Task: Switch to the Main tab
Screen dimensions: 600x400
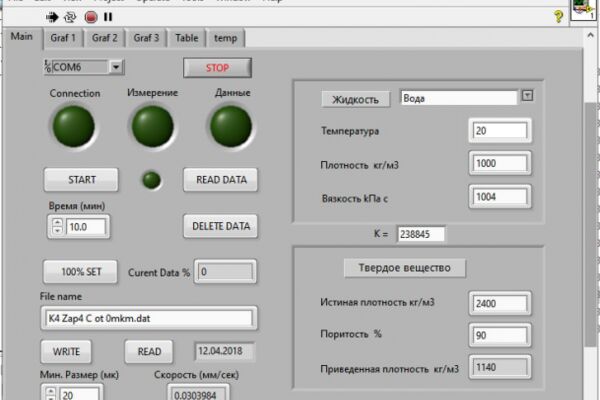Action: [x=22, y=37]
